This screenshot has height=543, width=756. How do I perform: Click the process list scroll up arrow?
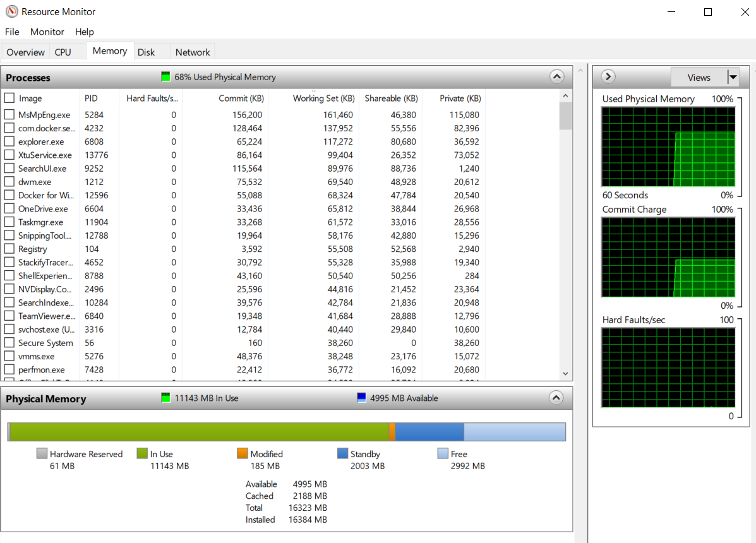click(x=565, y=96)
